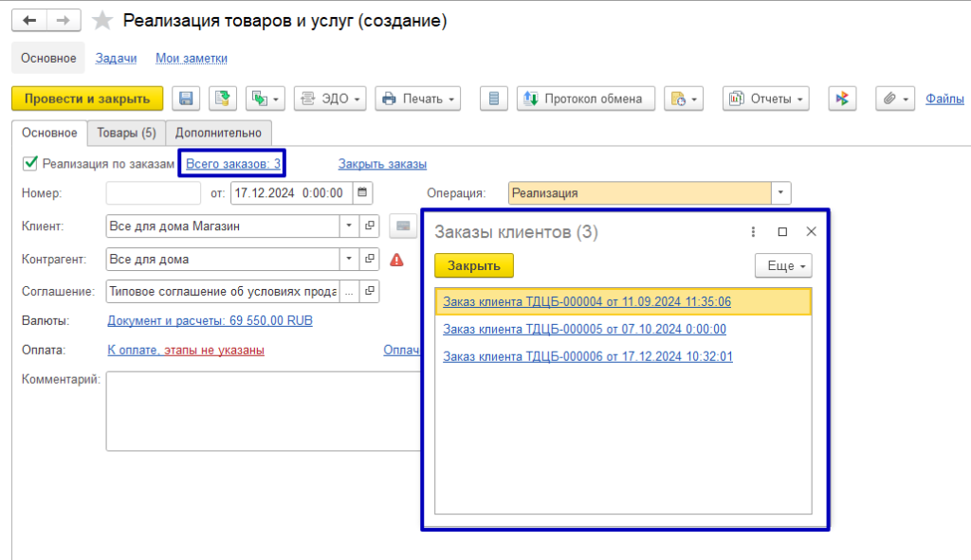Viewport: 971px width, 560px height.
Task: Open the Печать dropdown menu
Action: click(x=417, y=99)
